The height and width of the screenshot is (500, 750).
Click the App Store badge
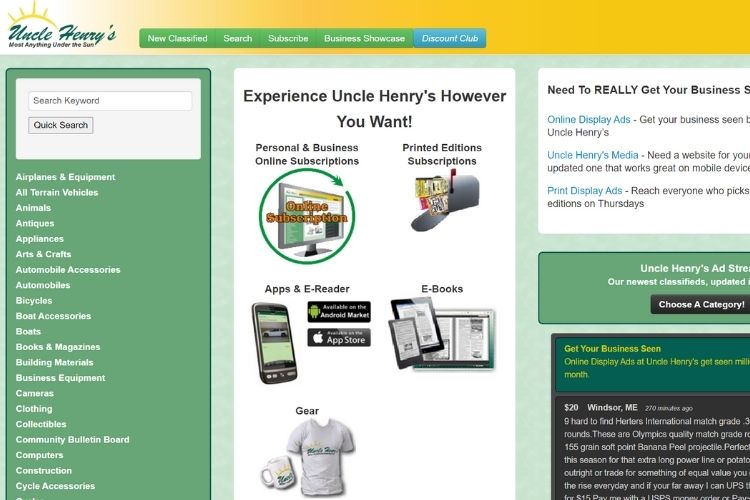point(339,338)
